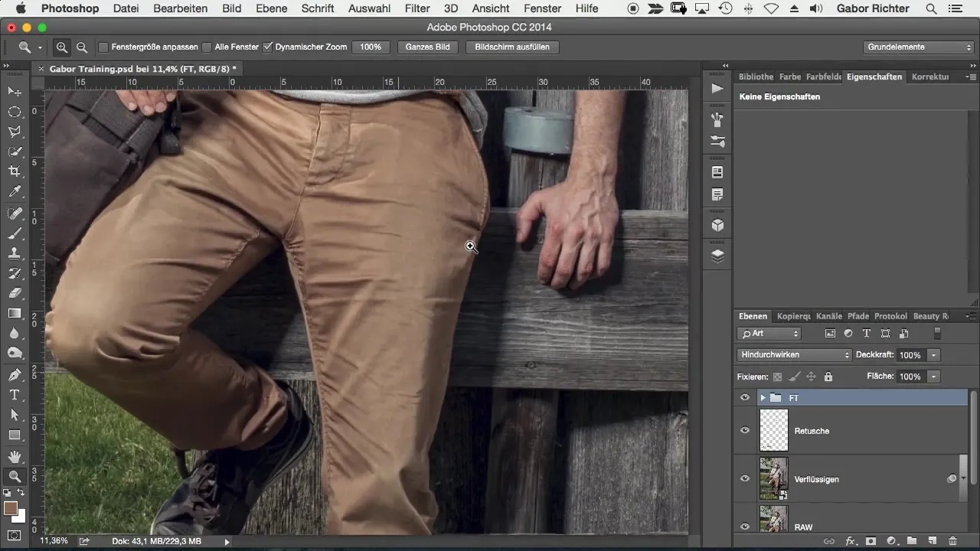Select the Move tool
Screen dimensions: 980x551
pos(14,92)
